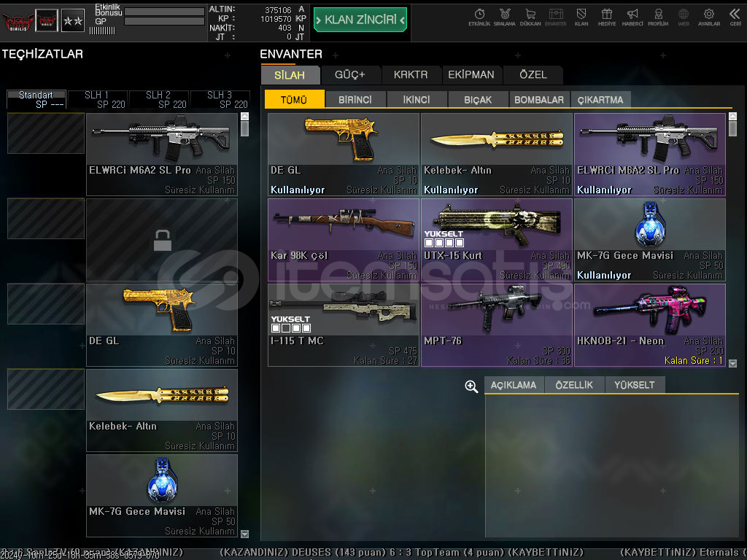Select the ÇIKARTMA filter tab

tap(600, 99)
